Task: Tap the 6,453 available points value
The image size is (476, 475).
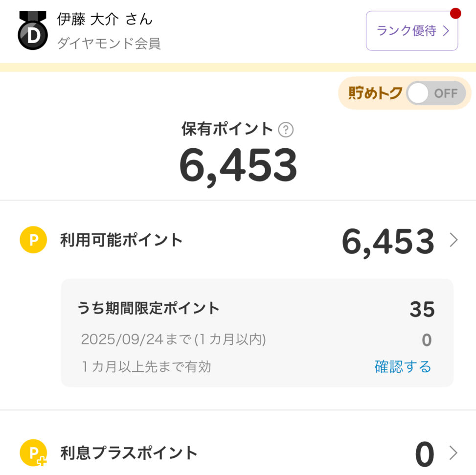Action: pyautogui.click(x=387, y=242)
